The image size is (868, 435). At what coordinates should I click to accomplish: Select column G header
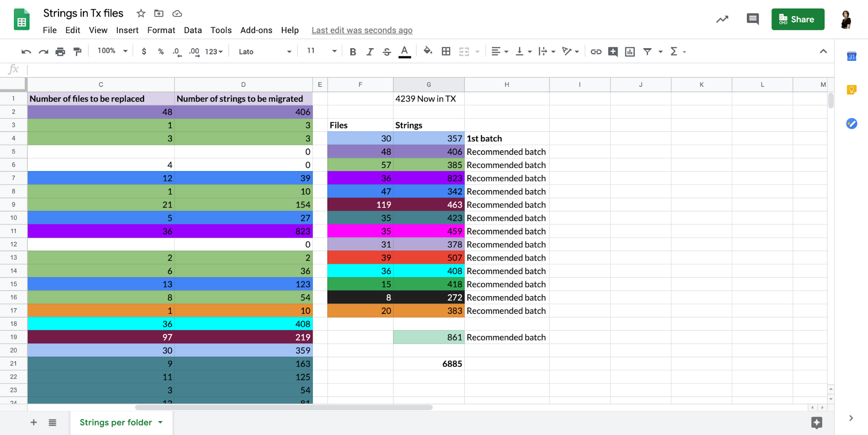click(429, 85)
